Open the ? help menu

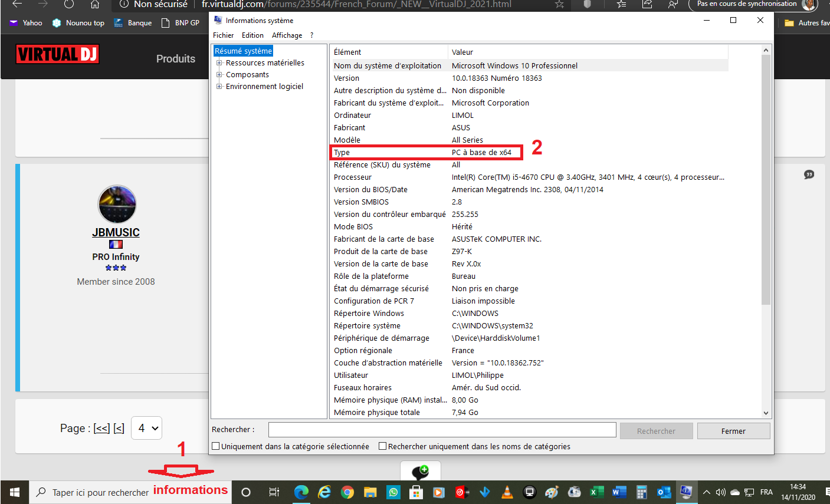coord(312,35)
